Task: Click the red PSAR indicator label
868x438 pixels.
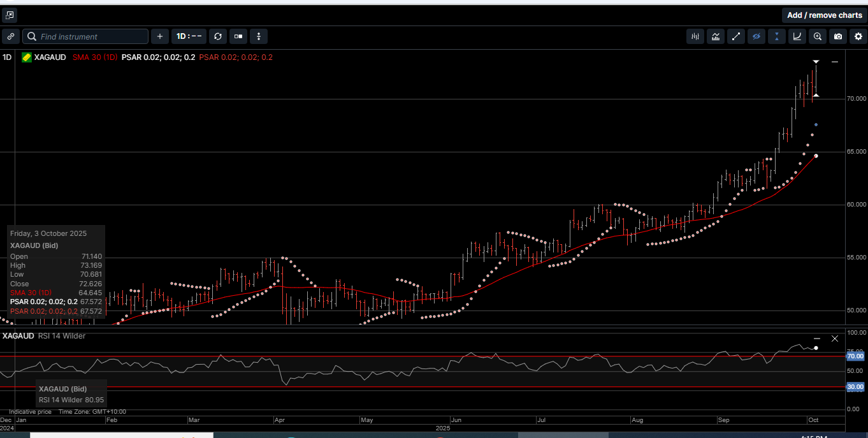Action: (235, 57)
